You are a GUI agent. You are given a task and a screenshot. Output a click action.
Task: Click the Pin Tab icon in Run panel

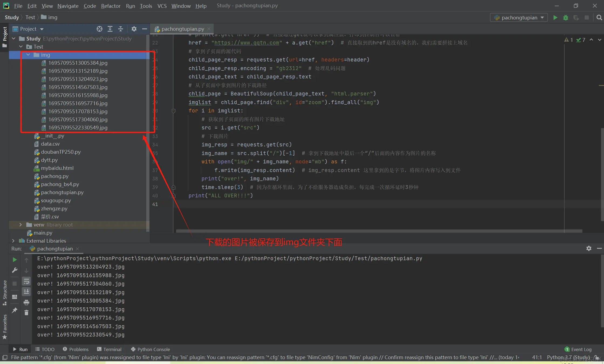tap(15, 310)
